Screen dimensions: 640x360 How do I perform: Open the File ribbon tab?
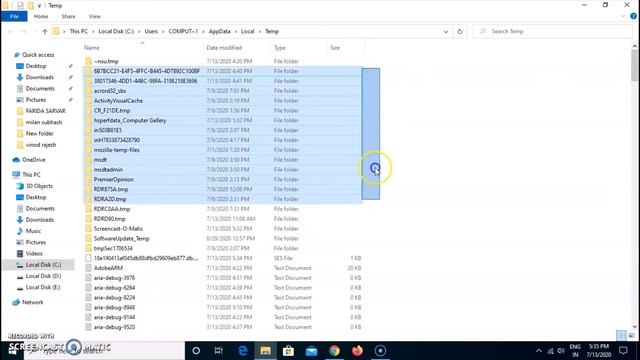pyautogui.click(x=14, y=16)
